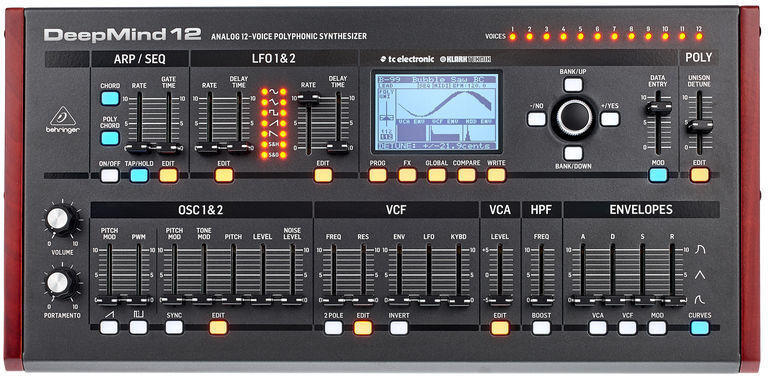
Task: Toggle OSC 1 square wave button
Action: click(x=138, y=328)
